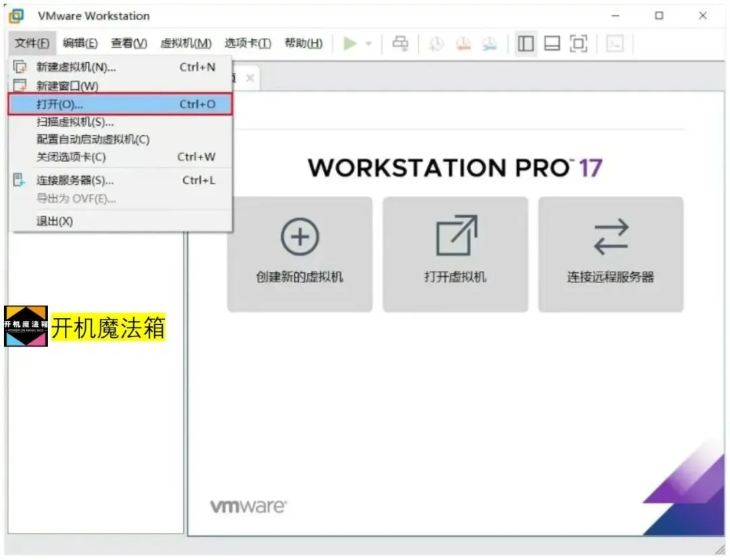Toggle the library sidebar view icon

[526, 44]
